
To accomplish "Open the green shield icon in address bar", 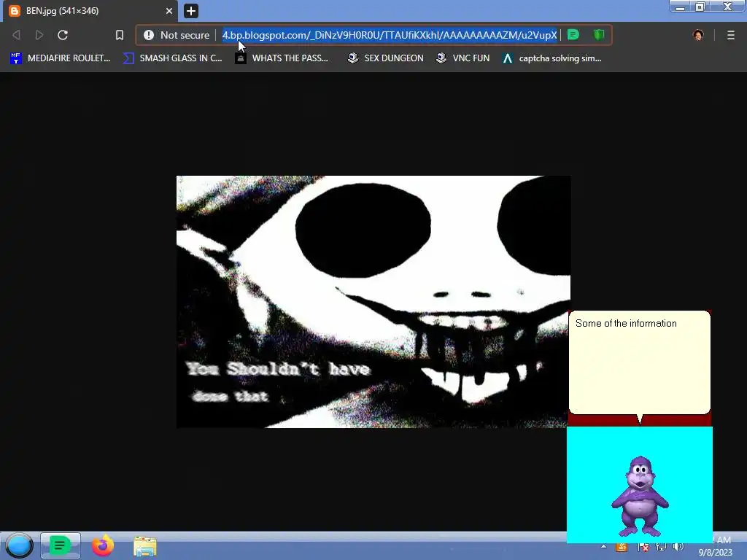I will (x=599, y=35).
